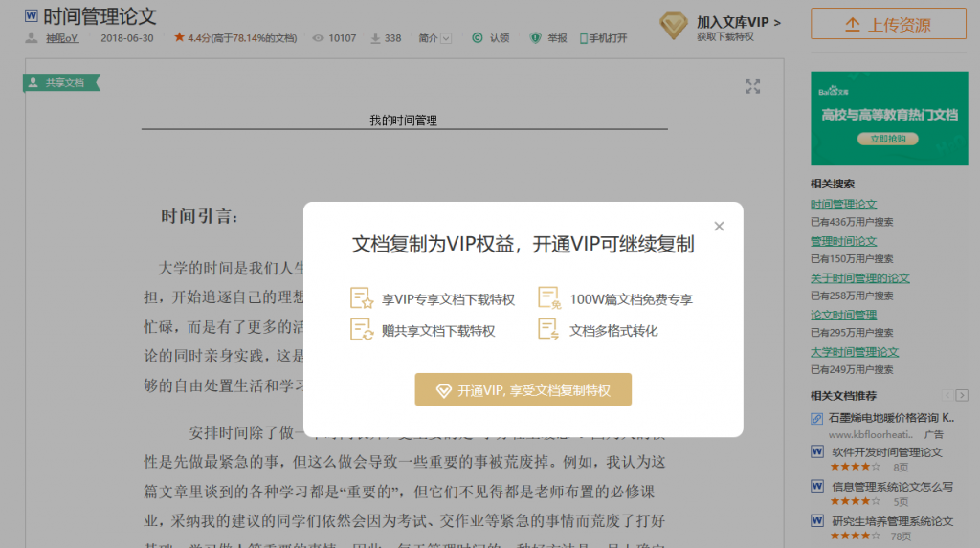Show previous recommended documents with left arrow
The width and height of the screenshot is (980, 548).
tap(947, 395)
